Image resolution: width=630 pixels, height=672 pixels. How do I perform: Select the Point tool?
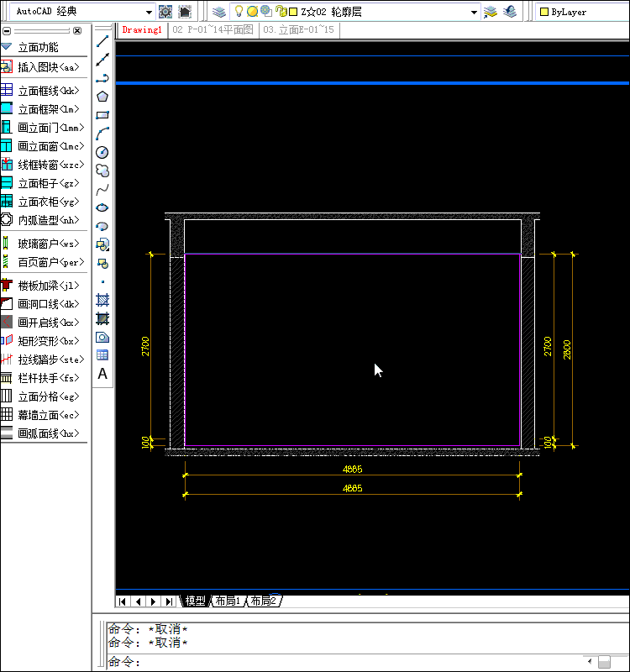[102, 281]
